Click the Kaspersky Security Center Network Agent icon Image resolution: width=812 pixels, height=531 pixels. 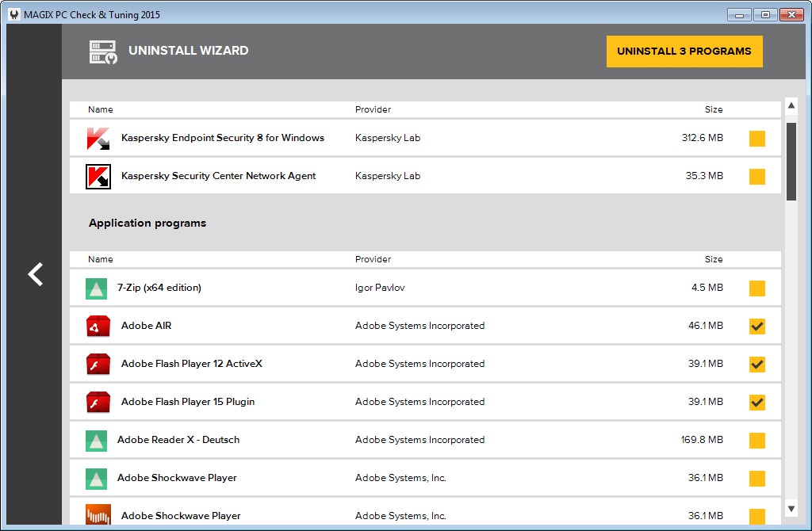point(97,176)
